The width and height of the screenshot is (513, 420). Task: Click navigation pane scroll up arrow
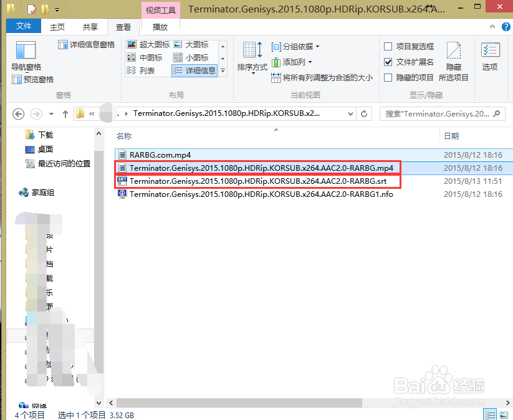(x=99, y=133)
